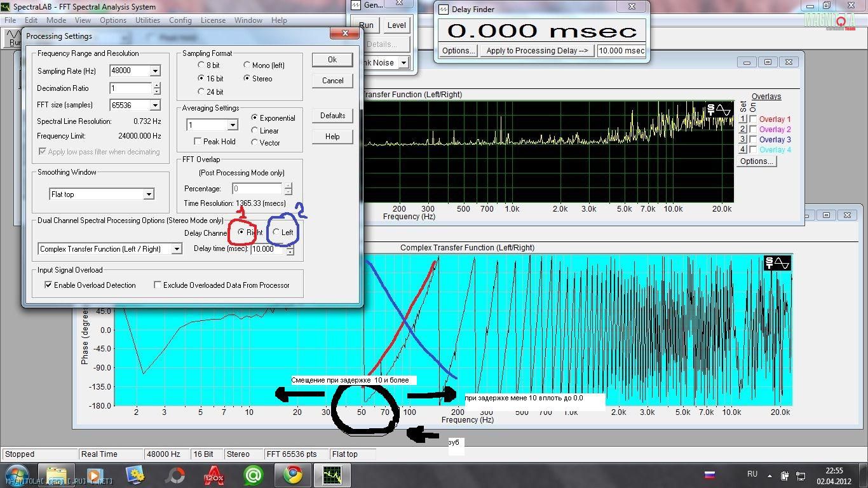Viewport: 868px width, 488px height.
Task: Turn on the Overlay 1 checkbox
Action: (x=753, y=119)
